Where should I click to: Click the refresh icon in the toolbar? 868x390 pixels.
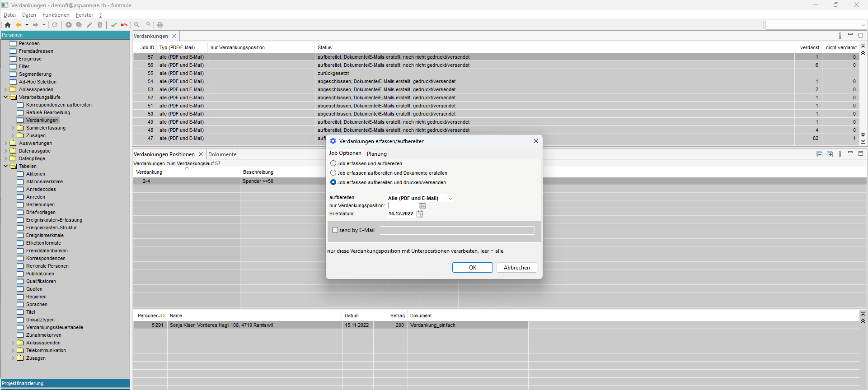click(x=55, y=25)
